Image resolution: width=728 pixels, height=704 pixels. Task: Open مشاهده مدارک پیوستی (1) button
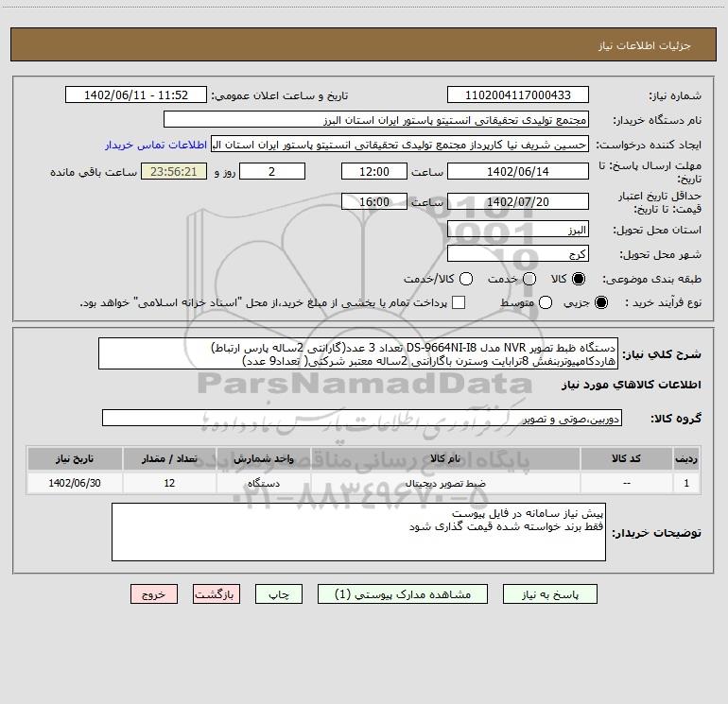[403, 594]
